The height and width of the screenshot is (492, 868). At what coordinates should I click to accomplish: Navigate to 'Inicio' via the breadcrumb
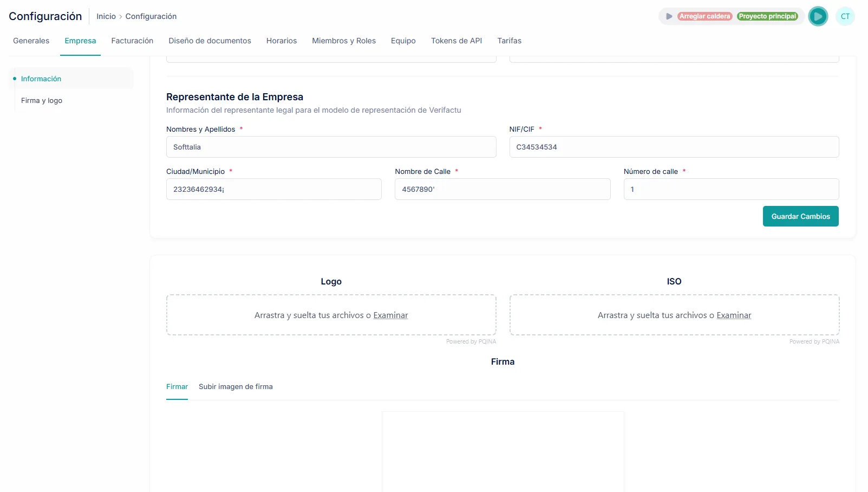pos(106,16)
